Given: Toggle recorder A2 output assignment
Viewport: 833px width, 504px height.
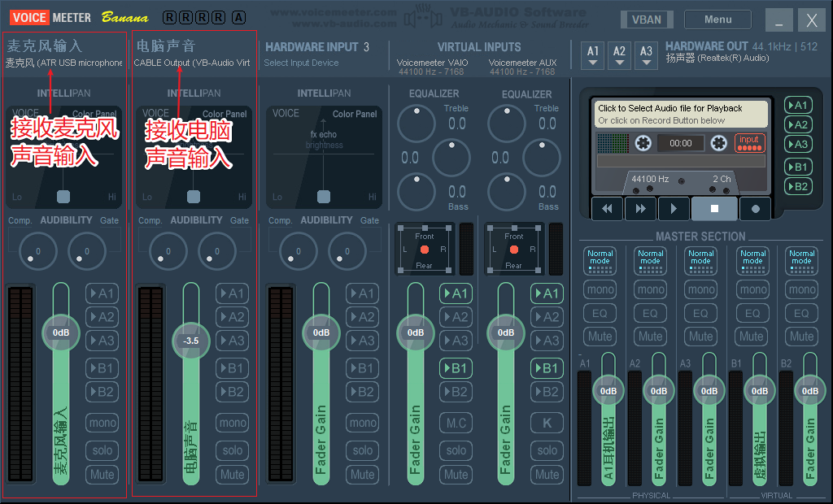Looking at the screenshot, I should [x=798, y=125].
